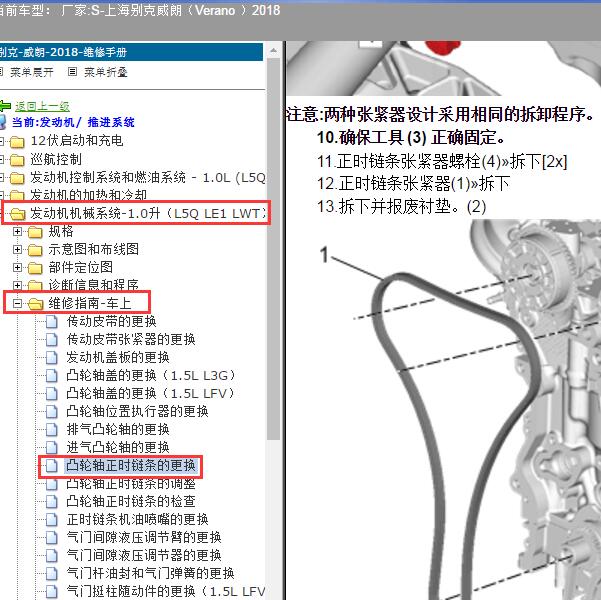The width and height of the screenshot is (601, 600).
Task: Click the 当前车型 vehicle model title
Action: 140,10
